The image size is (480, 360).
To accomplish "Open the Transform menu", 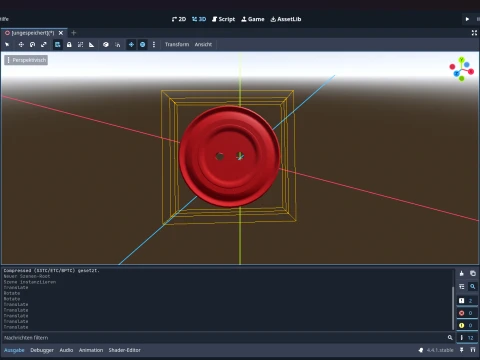I will pos(177,44).
